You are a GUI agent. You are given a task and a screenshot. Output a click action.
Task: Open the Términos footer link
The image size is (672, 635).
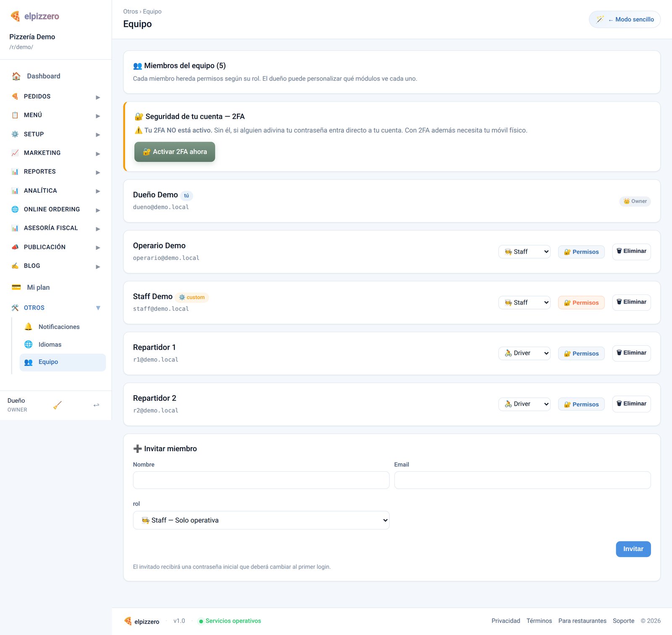[x=539, y=621]
